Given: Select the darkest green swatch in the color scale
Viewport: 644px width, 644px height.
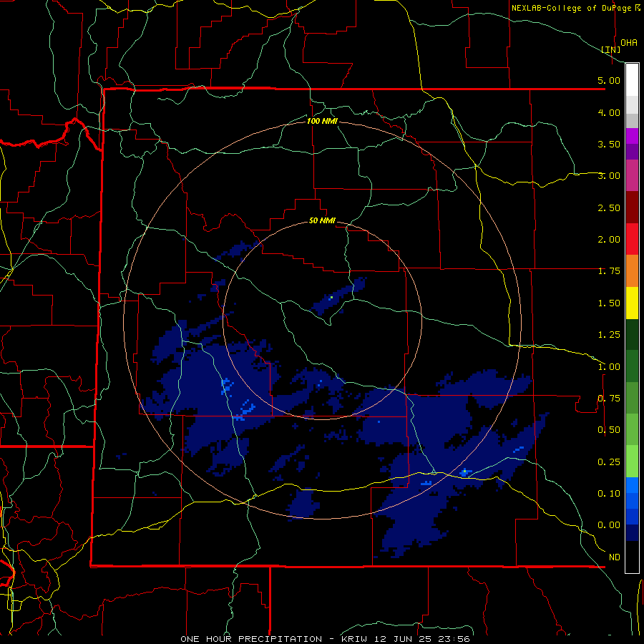Looking at the screenshot, I should (x=632, y=334).
